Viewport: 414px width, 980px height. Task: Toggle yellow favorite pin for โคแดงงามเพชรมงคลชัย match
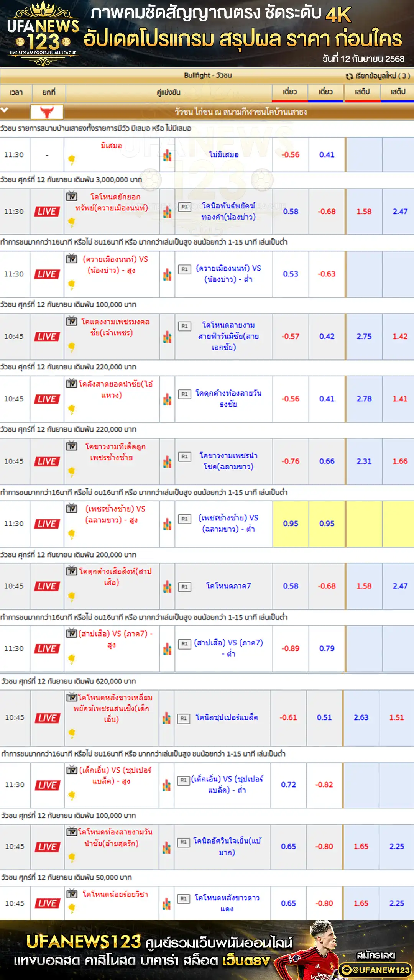click(x=71, y=347)
